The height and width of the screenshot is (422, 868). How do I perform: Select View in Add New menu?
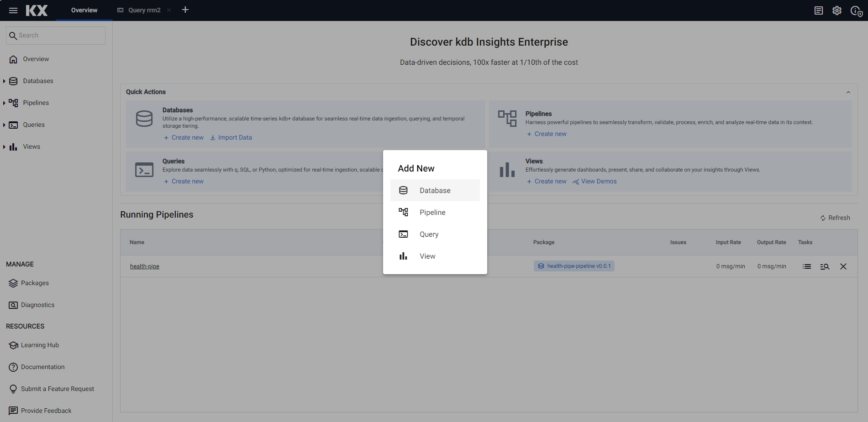[x=435, y=256]
